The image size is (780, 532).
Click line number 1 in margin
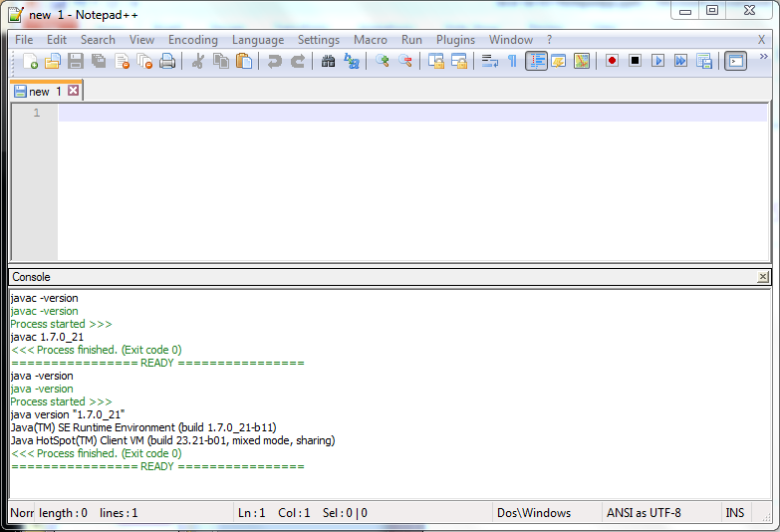[x=36, y=113]
